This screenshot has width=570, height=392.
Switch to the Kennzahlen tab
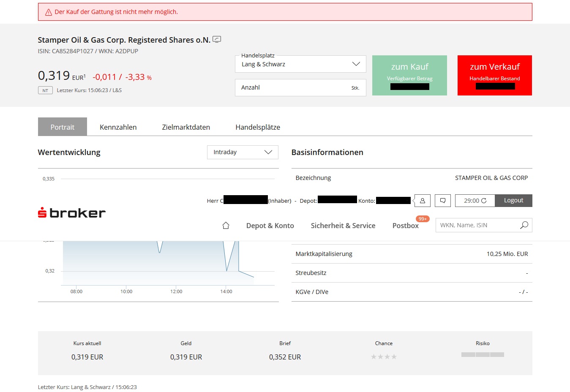click(x=118, y=127)
